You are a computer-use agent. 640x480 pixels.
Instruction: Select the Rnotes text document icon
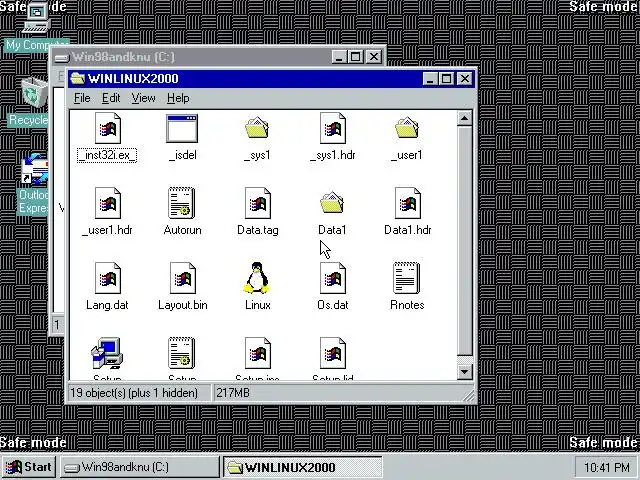[407, 278]
